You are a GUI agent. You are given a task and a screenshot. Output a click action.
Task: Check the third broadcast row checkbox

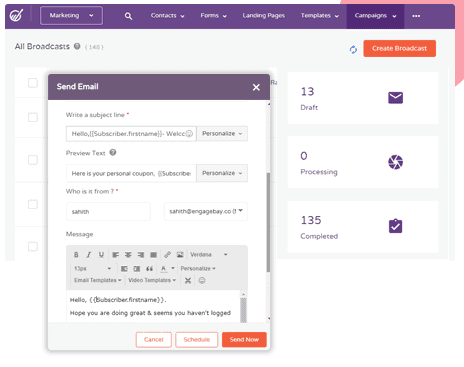point(33,160)
